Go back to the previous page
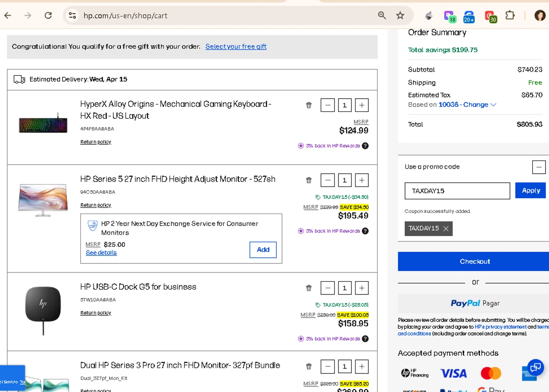Viewport: 549px width, 392px height. pyautogui.click(x=8, y=15)
